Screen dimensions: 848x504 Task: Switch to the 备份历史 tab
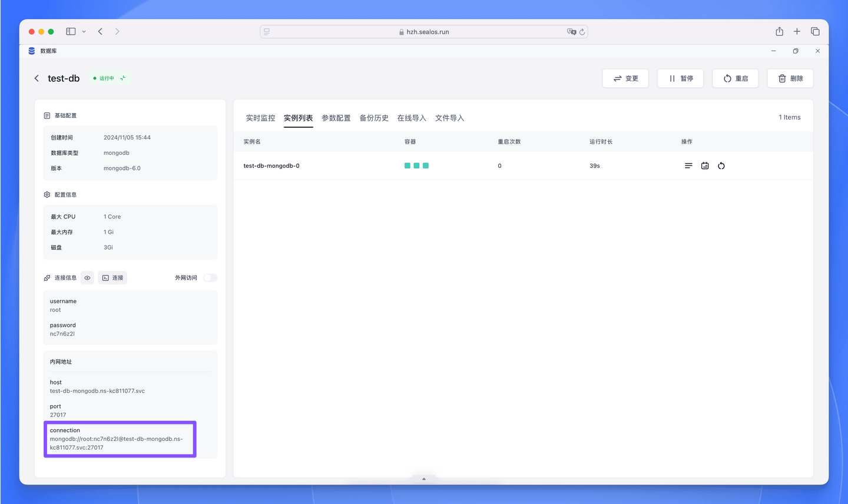[x=374, y=118]
